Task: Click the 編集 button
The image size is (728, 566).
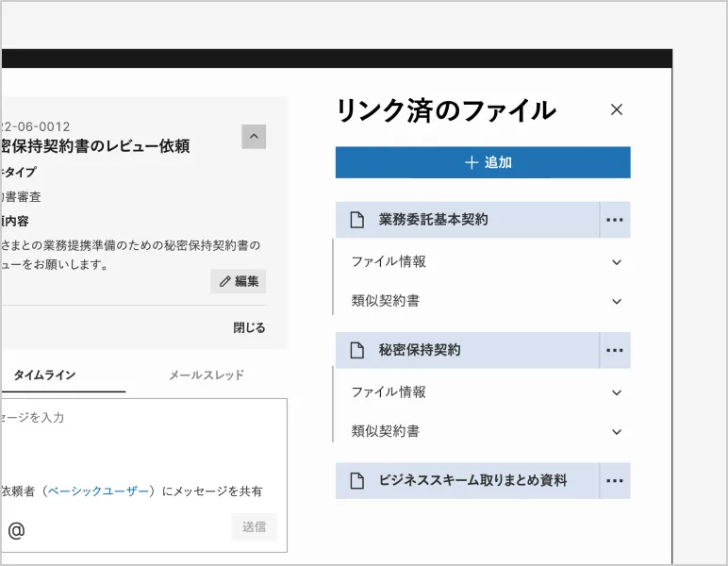Action: pyautogui.click(x=239, y=281)
